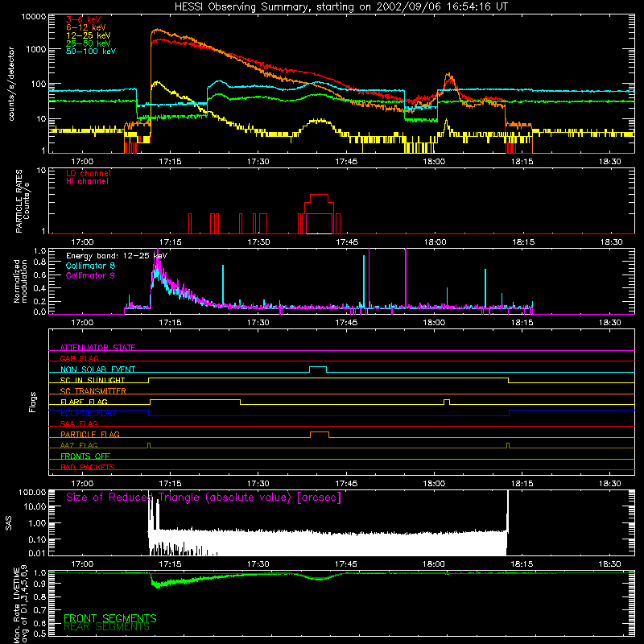Screen dimensions: 644x644
Task: Click the FLARE FLAG label
Action: tap(84, 402)
